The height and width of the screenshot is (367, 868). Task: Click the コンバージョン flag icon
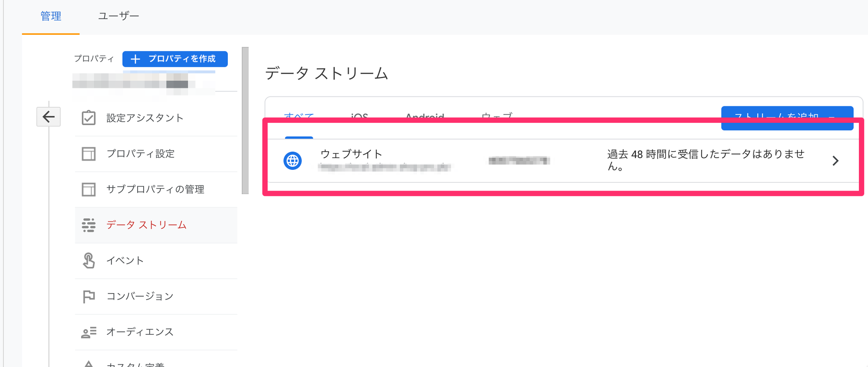point(89,296)
